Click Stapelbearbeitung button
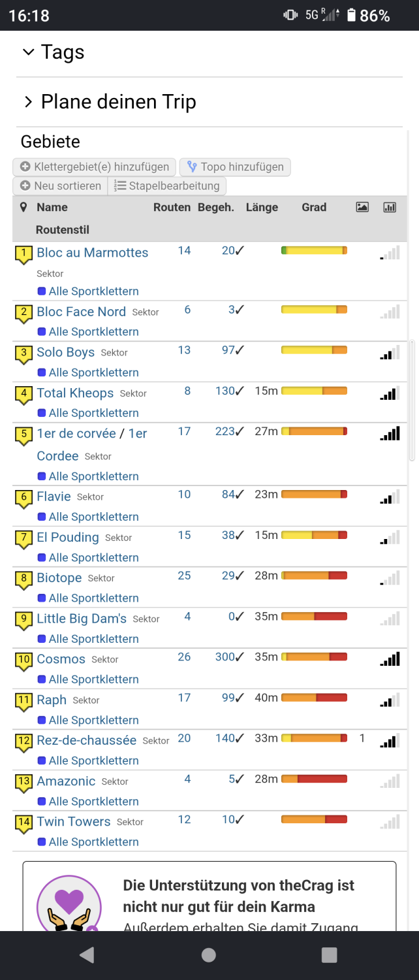Image resolution: width=419 pixels, height=980 pixels. (x=167, y=186)
